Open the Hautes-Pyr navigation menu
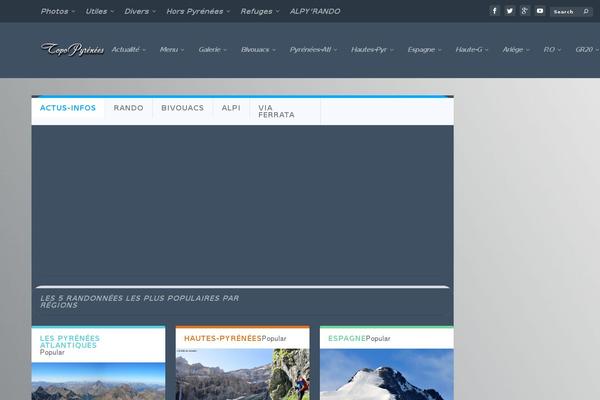The height and width of the screenshot is (400, 600). click(372, 50)
